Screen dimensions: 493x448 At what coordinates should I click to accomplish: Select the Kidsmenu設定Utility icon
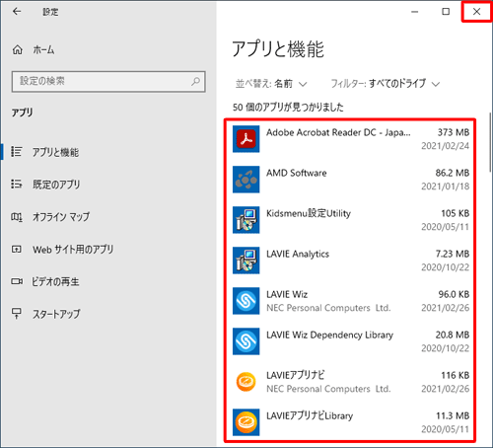(x=246, y=220)
